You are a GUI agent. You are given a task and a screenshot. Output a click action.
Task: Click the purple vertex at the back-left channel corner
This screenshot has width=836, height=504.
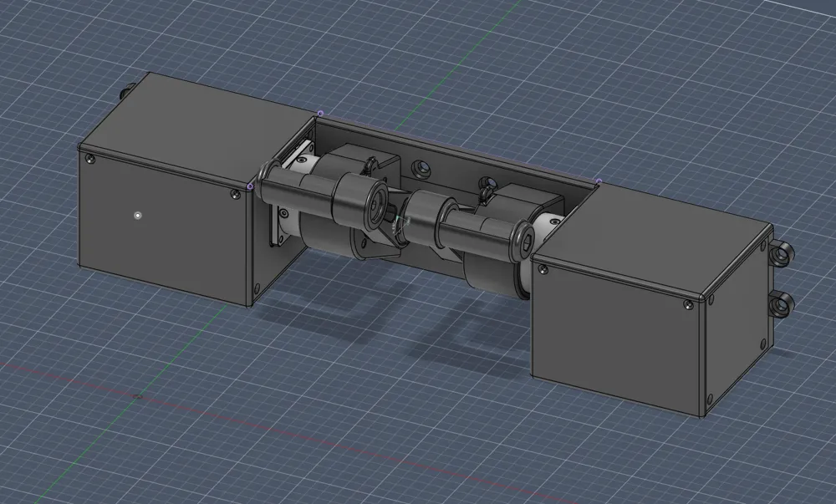pyautogui.click(x=320, y=114)
